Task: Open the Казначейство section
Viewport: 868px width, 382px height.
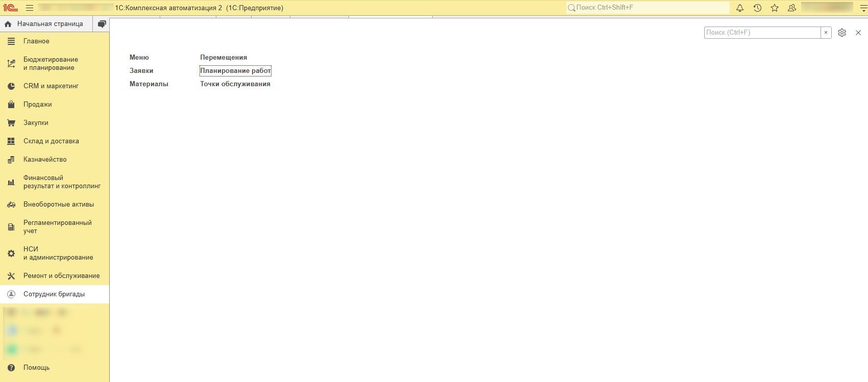Action: tap(55, 160)
